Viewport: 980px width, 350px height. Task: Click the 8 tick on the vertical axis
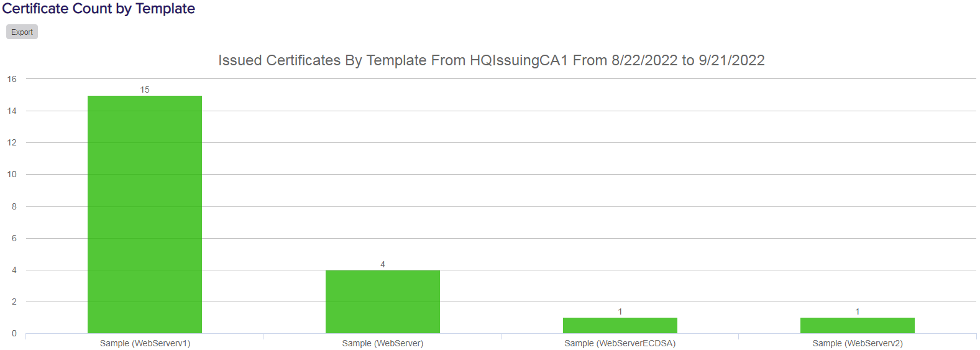pyautogui.click(x=14, y=206)
